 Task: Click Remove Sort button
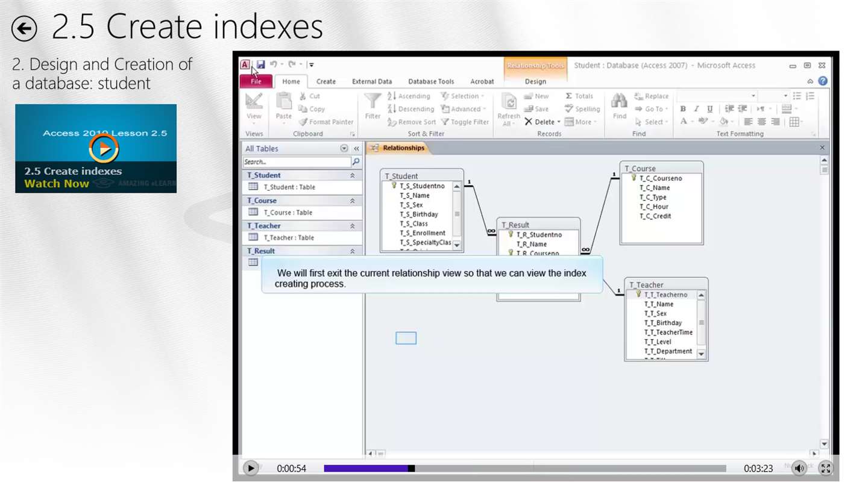[x=412, y=122]
